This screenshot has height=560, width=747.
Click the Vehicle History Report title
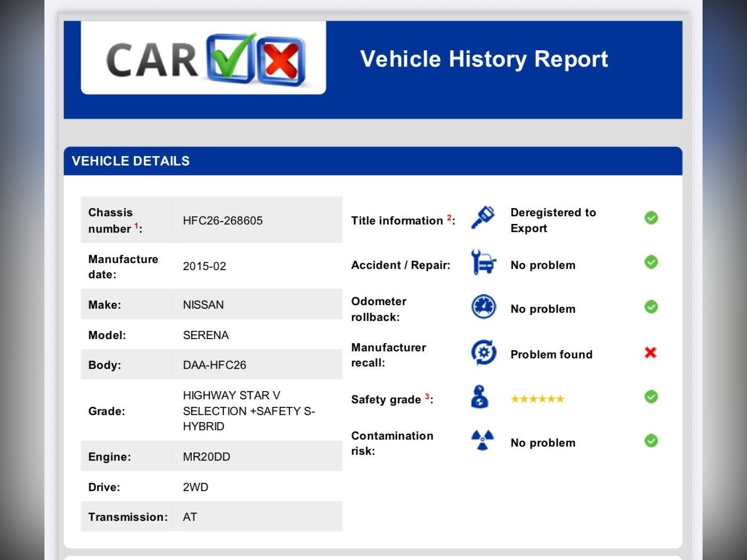coord(484,59)
